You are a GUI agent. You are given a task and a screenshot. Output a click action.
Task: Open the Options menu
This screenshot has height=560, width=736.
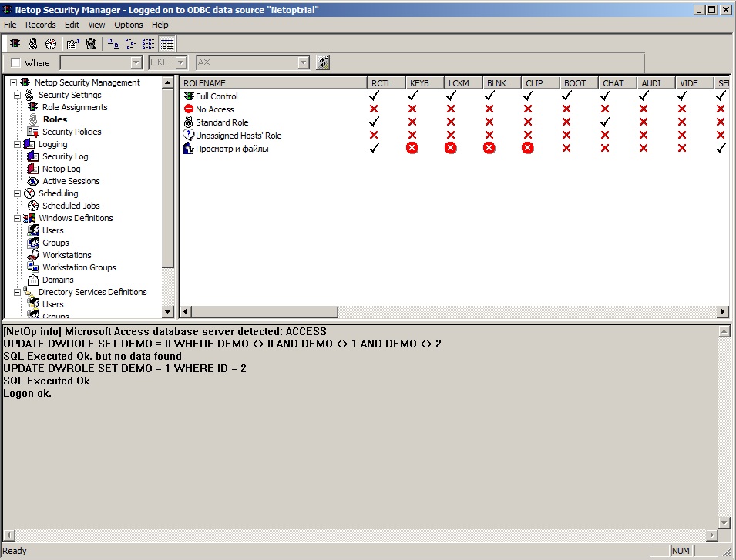(x=129, y=25)
